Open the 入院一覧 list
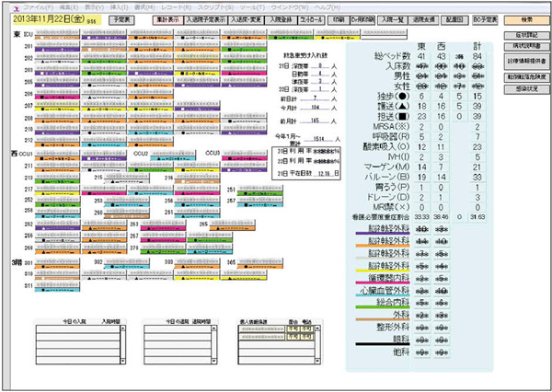Viewport: 552px width, 392px height. pyautogui.click(x=393, y=20)
